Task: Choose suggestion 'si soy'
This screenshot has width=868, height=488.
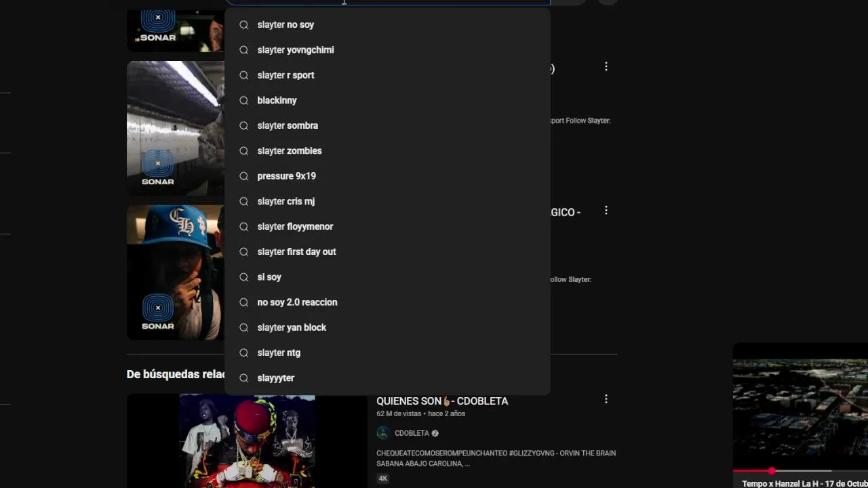Action: (387, 277)
